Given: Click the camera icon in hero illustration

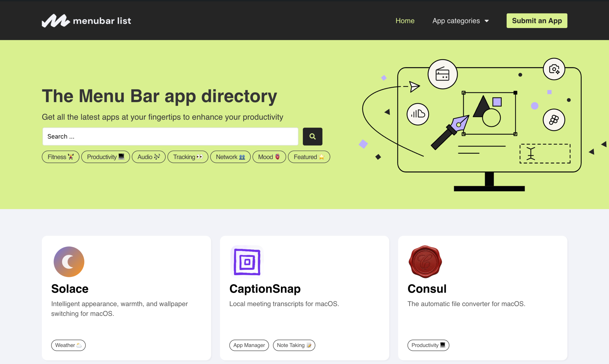Looking at the screenshot, I should click(x=554, y=69).
